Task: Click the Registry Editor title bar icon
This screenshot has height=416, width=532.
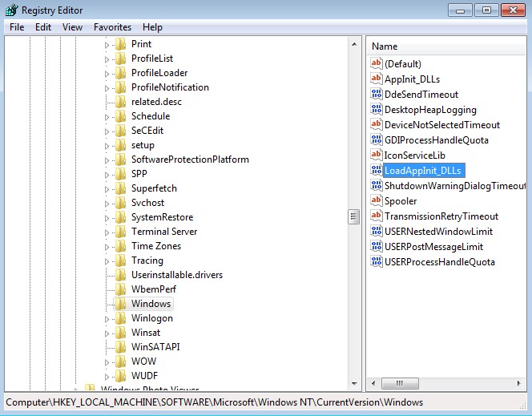Action: tap(10, 10)
